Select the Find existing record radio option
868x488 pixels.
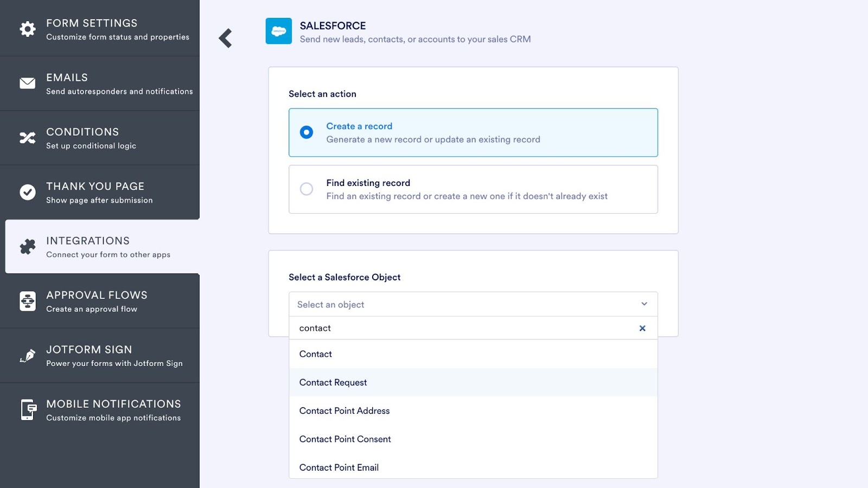pyautogui.click(x=307, y=189)
